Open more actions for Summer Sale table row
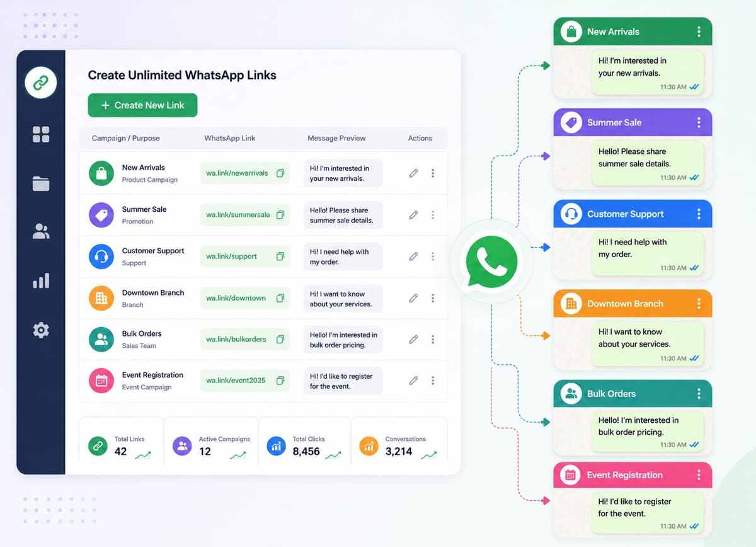Image resolution: width=756 pixels, height=547 pixels. click(x=433, y=215)
